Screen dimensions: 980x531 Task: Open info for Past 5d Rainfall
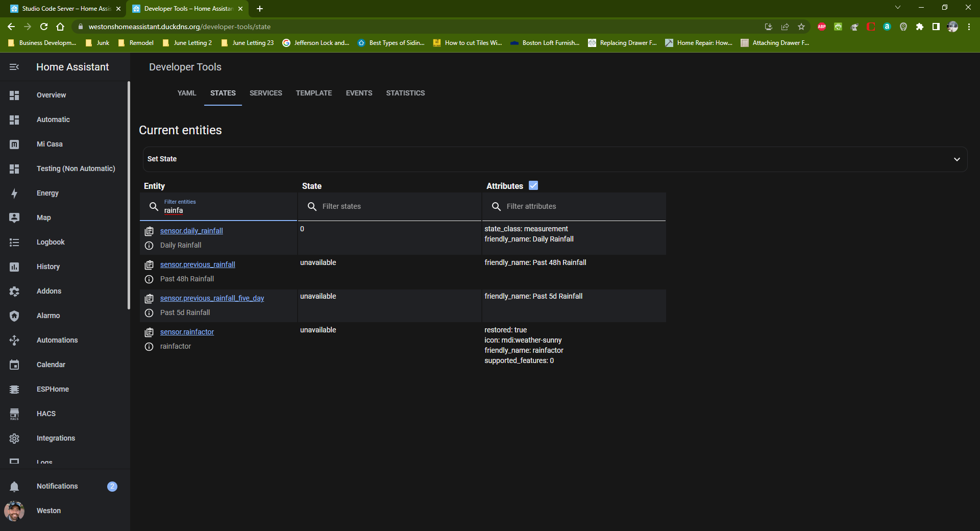point(149,313)
